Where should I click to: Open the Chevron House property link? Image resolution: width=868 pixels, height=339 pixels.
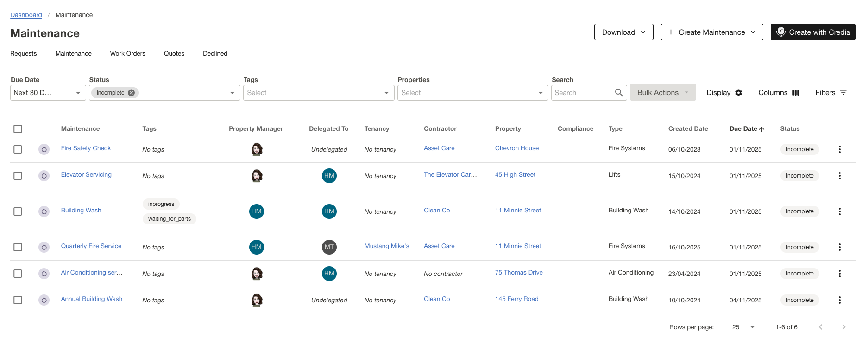[x=516, y=148]
